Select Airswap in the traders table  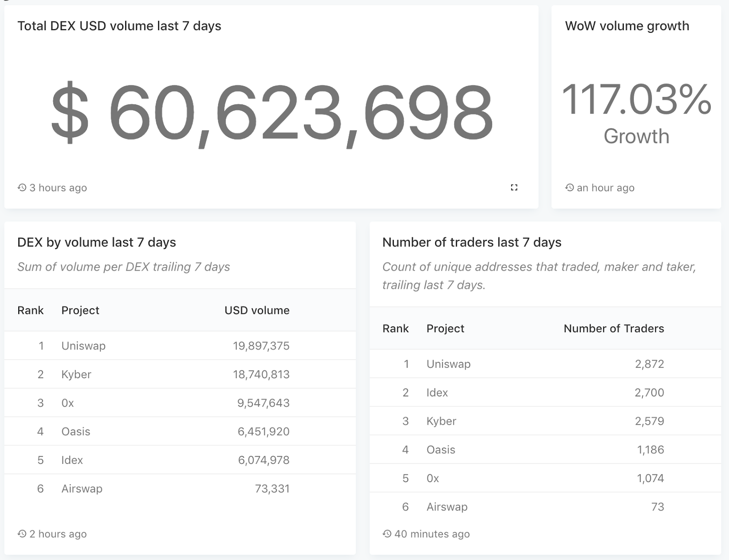[x=447, y=507]
